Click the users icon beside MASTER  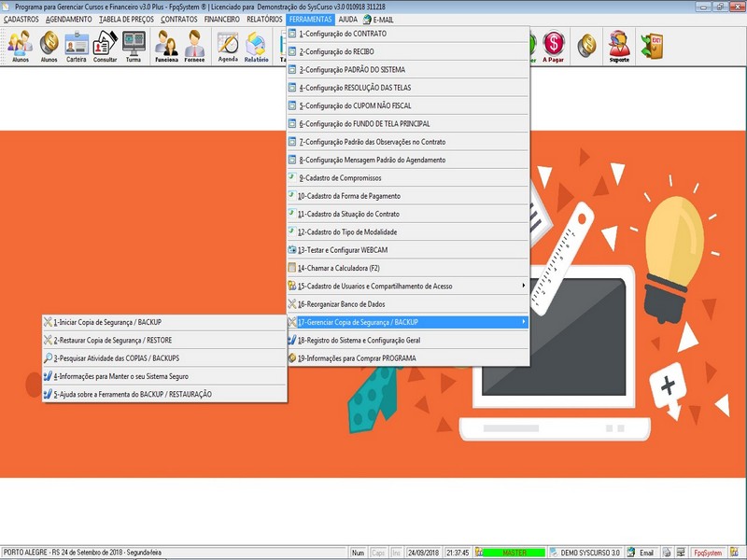coord(479,553)
